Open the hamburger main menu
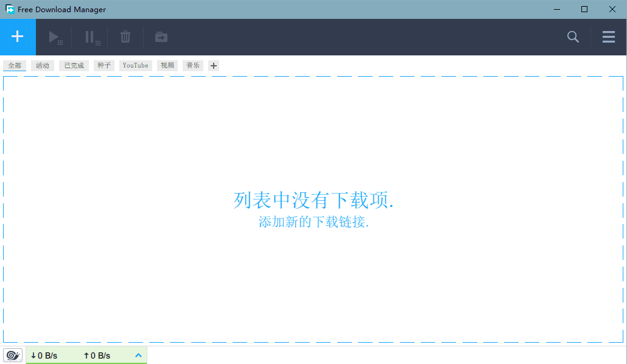The image size is (627, 364). (x=608, y=37)
